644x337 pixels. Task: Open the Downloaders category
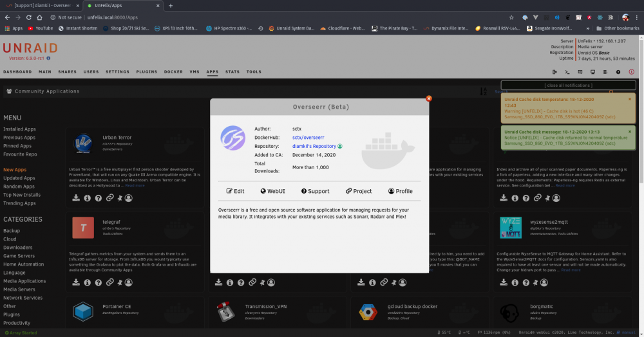pyautogui.click(x=17, y=248)
